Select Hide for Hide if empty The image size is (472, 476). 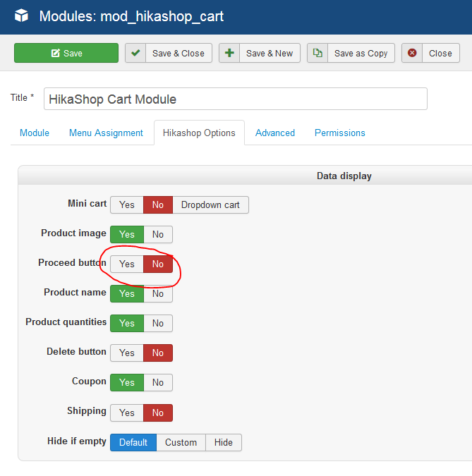click(224, 443)
